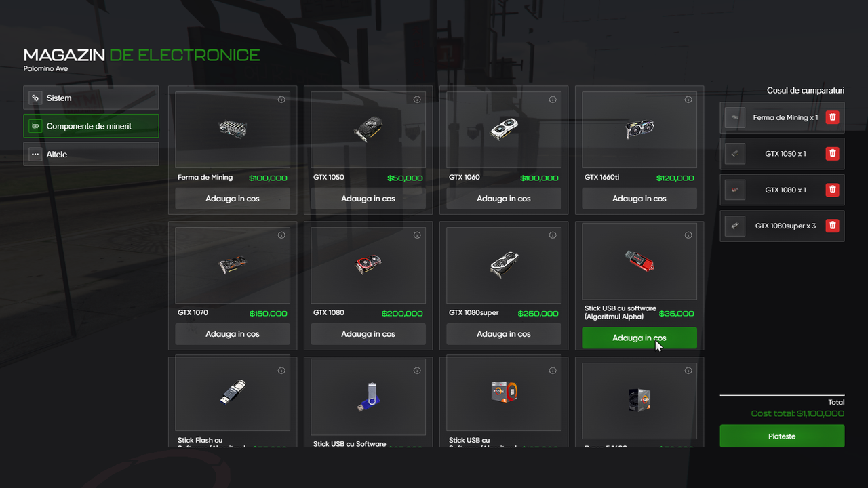Add GTX 1080super to the cart
The image size is (868, 488).
point(504,334)
